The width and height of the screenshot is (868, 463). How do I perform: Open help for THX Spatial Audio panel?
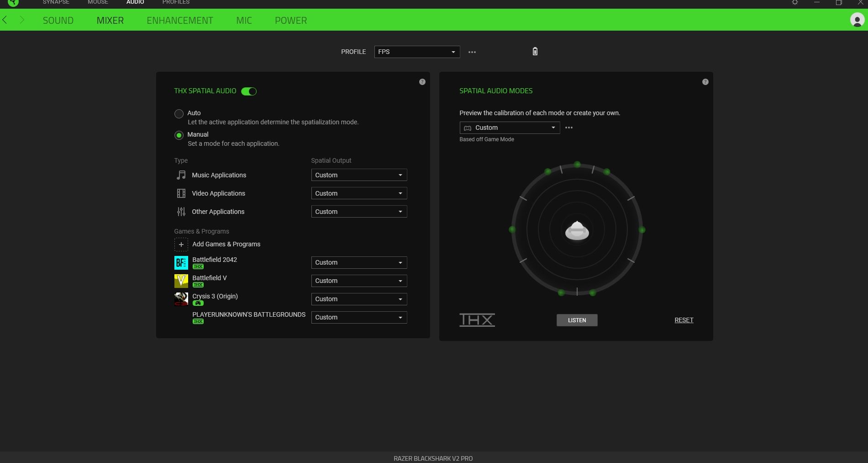tap(422, 82)
